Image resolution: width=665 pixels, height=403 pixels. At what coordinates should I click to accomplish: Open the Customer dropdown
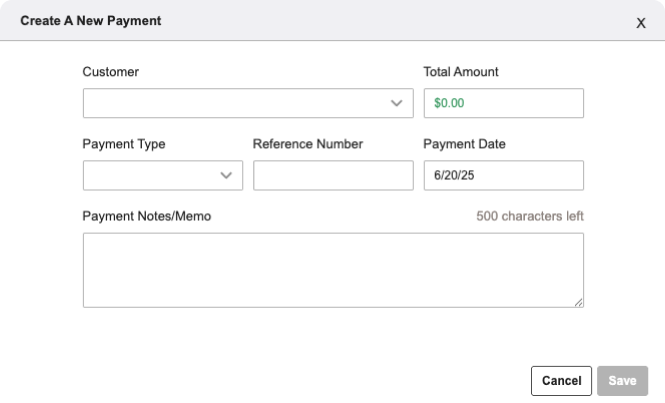coord(248,103)
